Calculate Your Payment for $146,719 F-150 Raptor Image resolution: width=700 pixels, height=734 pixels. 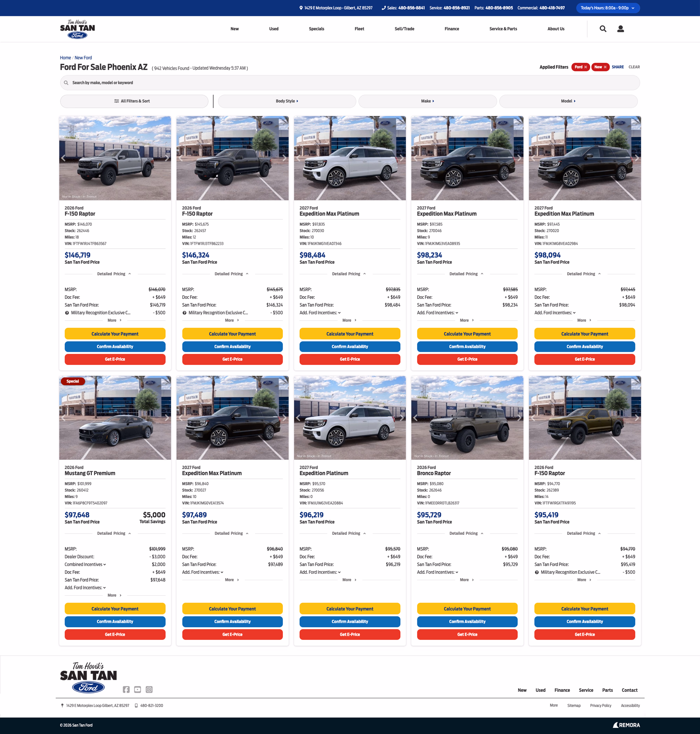tap(115, 334)
